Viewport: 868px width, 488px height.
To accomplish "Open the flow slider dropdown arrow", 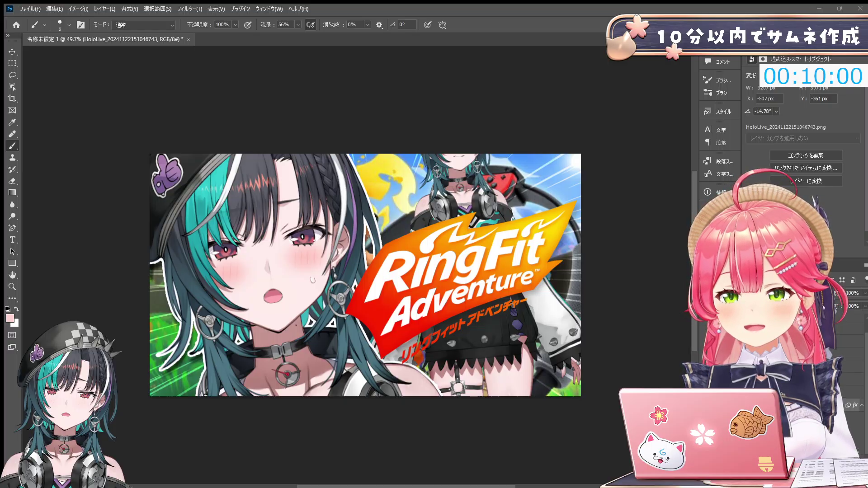I will (x=298, y=25).
